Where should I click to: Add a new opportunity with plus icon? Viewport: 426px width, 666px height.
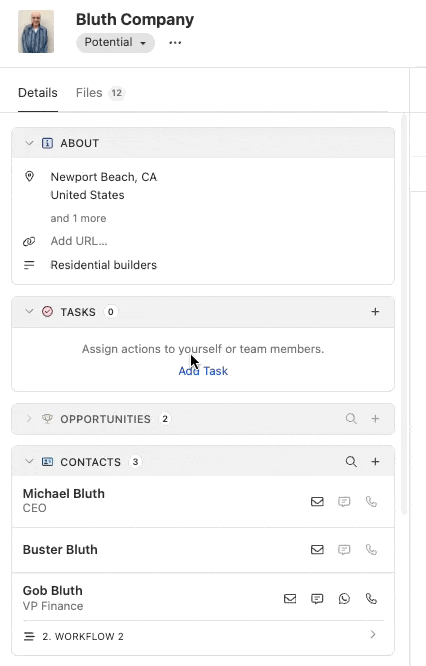click(375, 419)
